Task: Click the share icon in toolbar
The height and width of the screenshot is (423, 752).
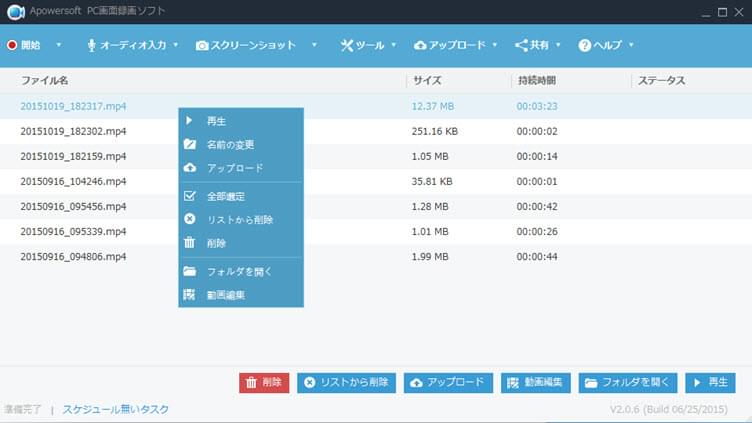Action: [521, 46]
